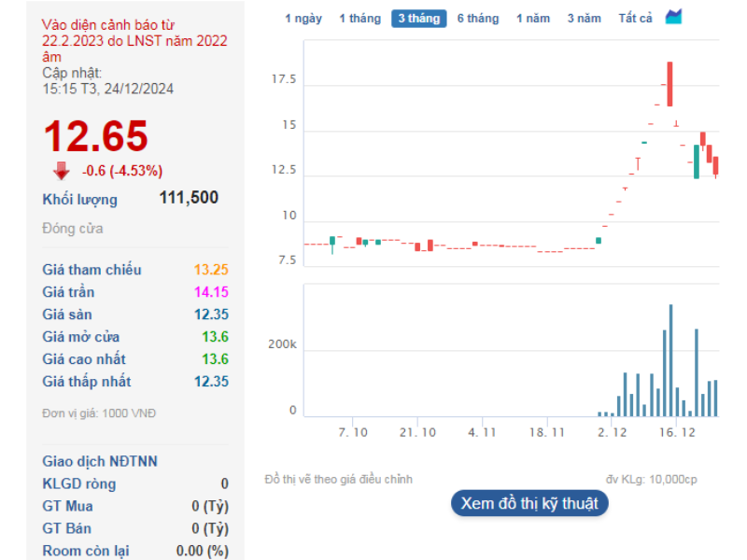The width and height of the screenshot is (747, 560).
Task: Click the area chart type icon
Action: tap(673, 18)
